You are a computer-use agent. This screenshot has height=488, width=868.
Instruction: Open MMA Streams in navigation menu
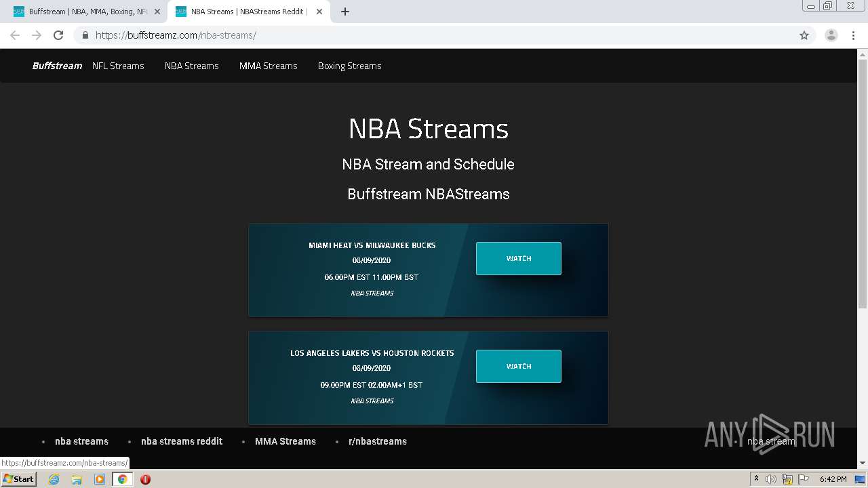coord(269,66)
